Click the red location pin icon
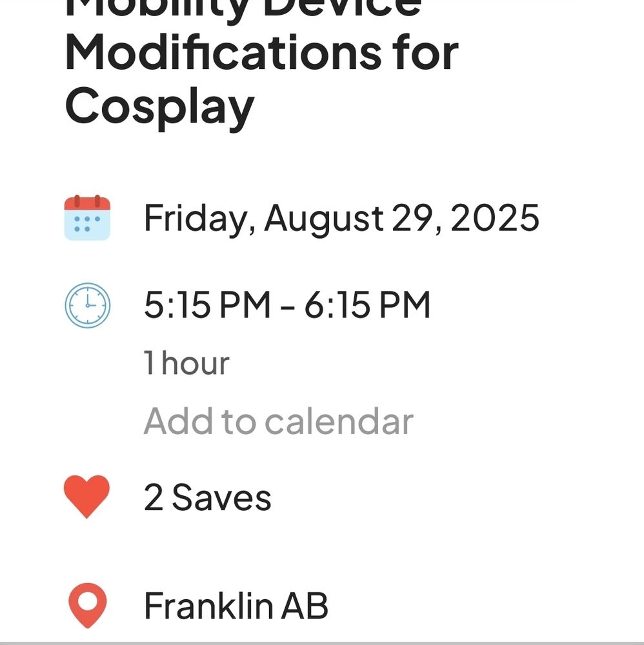The image size is (644, 645). coord(87,605)
